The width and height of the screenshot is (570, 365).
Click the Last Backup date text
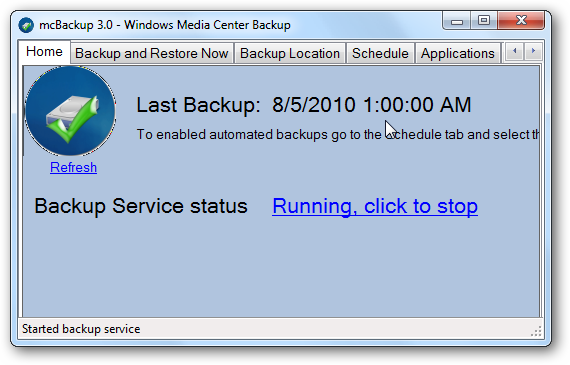(372, 105)
